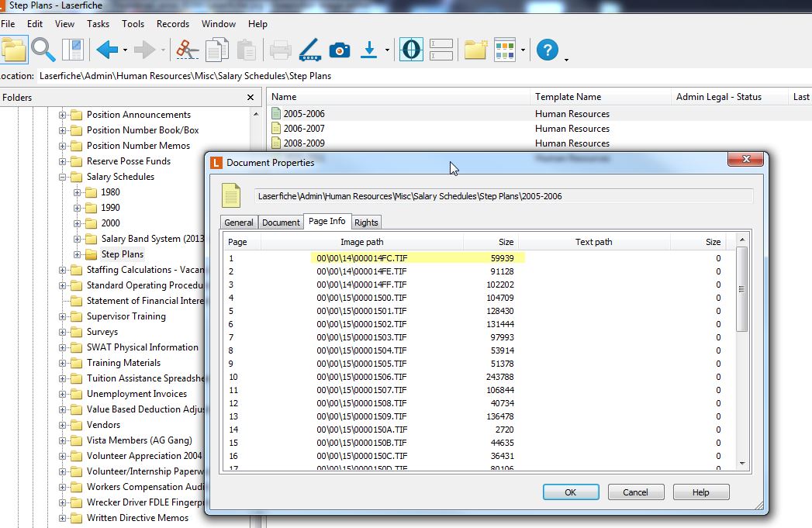Image resolution: width=812 pixels, height=528 pixels.
Task: Expand the 1980 folder node
Action: (x=78, y=192)
